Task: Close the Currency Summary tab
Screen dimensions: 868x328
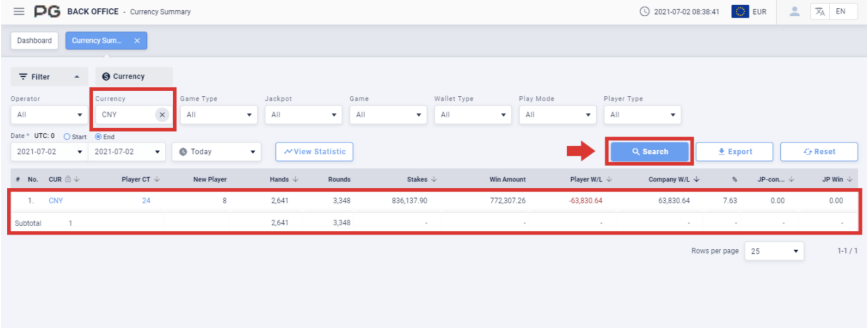Action: [137, 41]
